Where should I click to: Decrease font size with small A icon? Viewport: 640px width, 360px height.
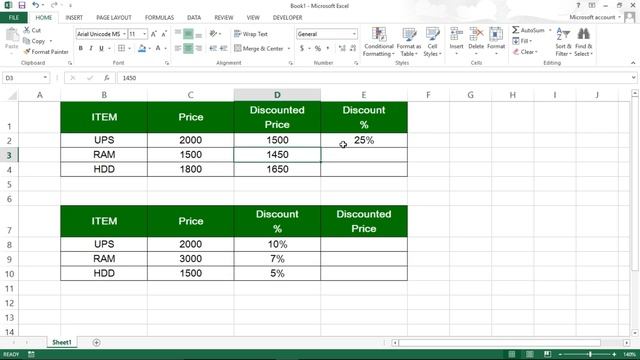click(164, 34)
